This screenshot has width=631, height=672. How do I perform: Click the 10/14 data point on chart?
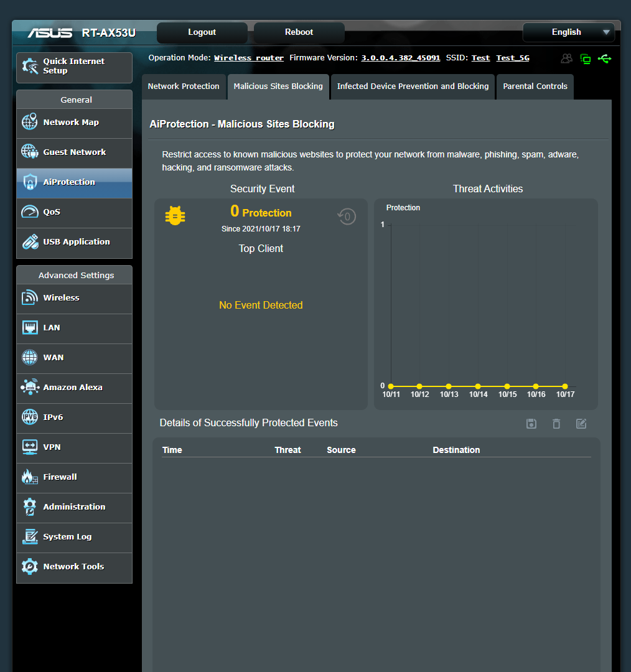coord(478,386)
